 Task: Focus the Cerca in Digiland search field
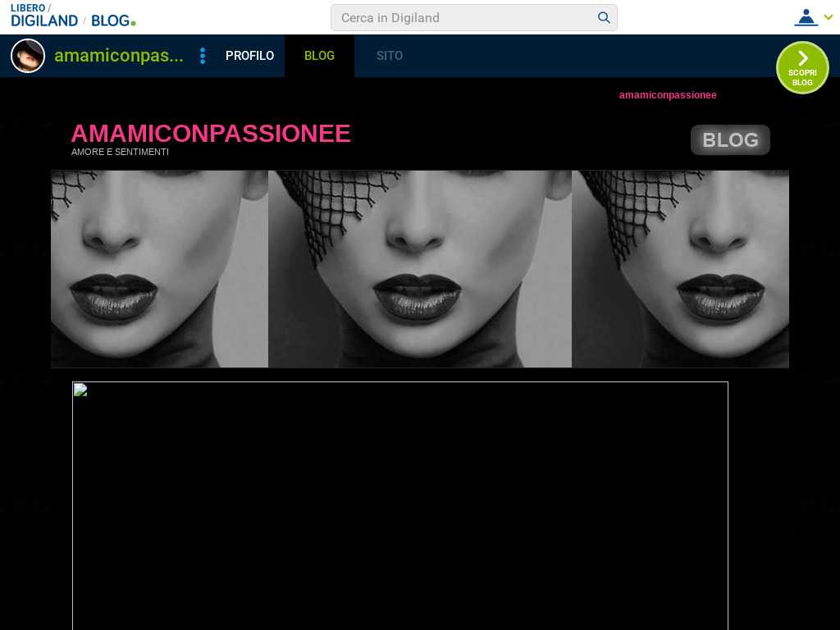point(473,18)
